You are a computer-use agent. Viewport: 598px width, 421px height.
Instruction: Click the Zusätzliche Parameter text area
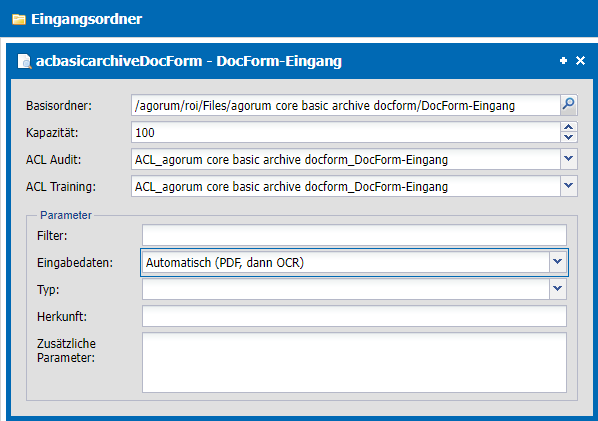(x=354, y=362)
